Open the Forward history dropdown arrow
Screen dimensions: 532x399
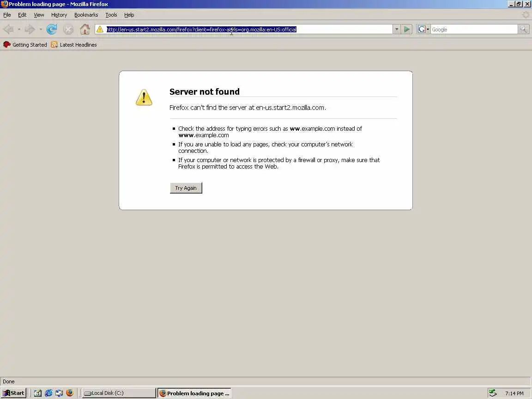[x=41, y=30]
